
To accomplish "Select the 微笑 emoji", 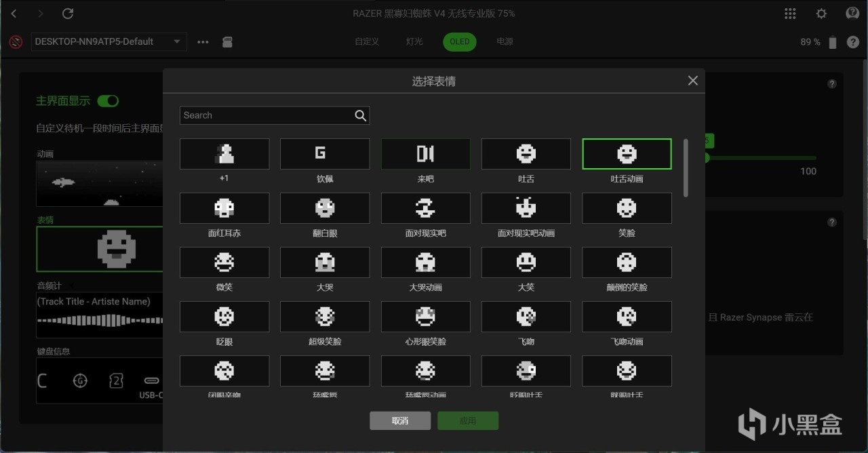I will pos(224,262).
